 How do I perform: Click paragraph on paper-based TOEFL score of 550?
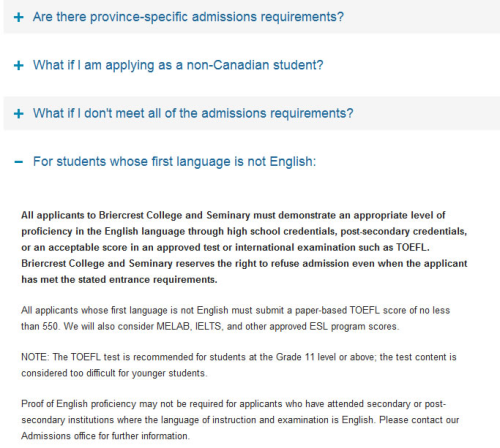(x=236, y=318)
